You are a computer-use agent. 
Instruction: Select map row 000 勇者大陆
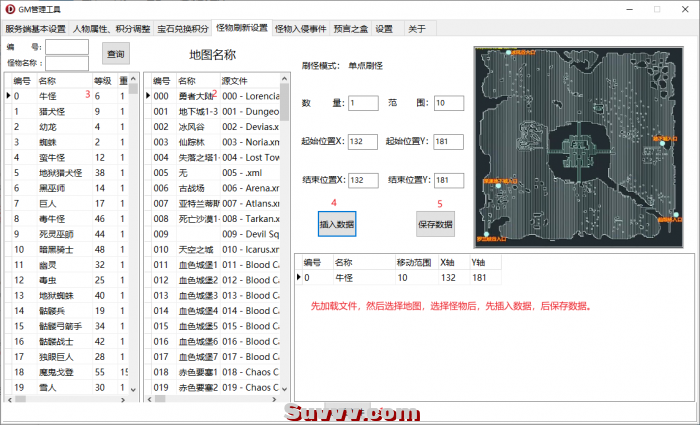(x=212, y=96)
